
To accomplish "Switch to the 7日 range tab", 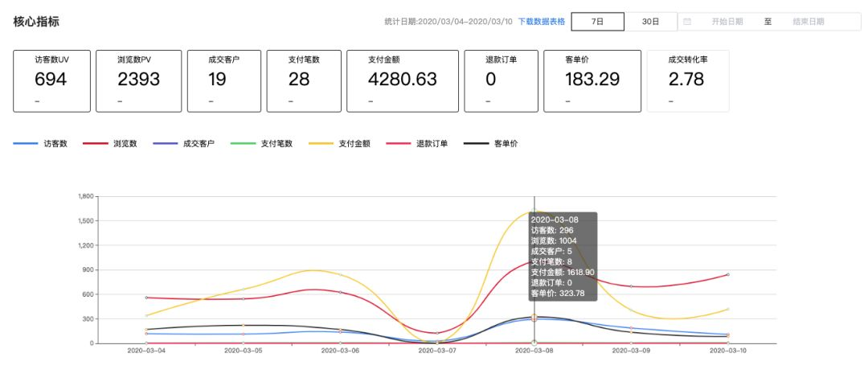I will click(x=598, y=22).
